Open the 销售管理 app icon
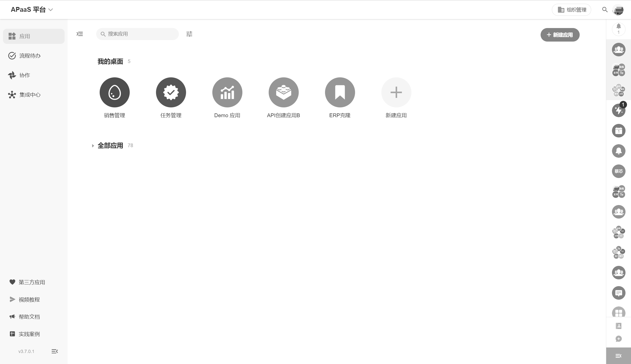The image size is (631, 364). pos(114,92)
